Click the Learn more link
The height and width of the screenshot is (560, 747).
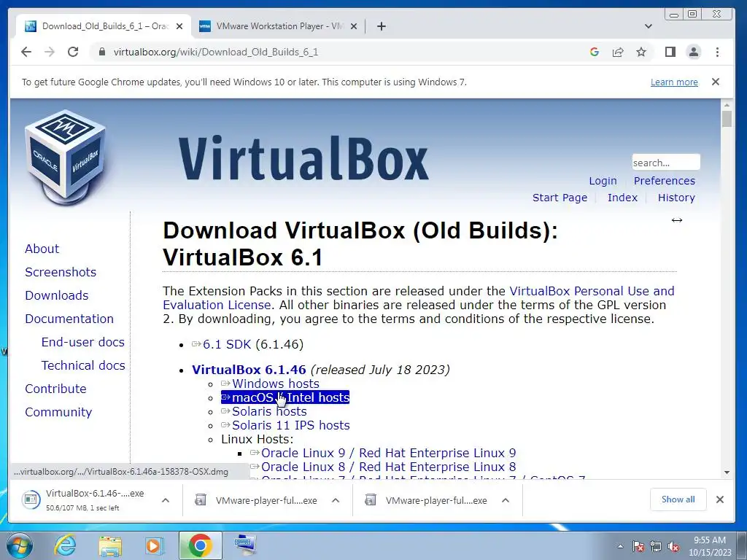pos(674,82)
